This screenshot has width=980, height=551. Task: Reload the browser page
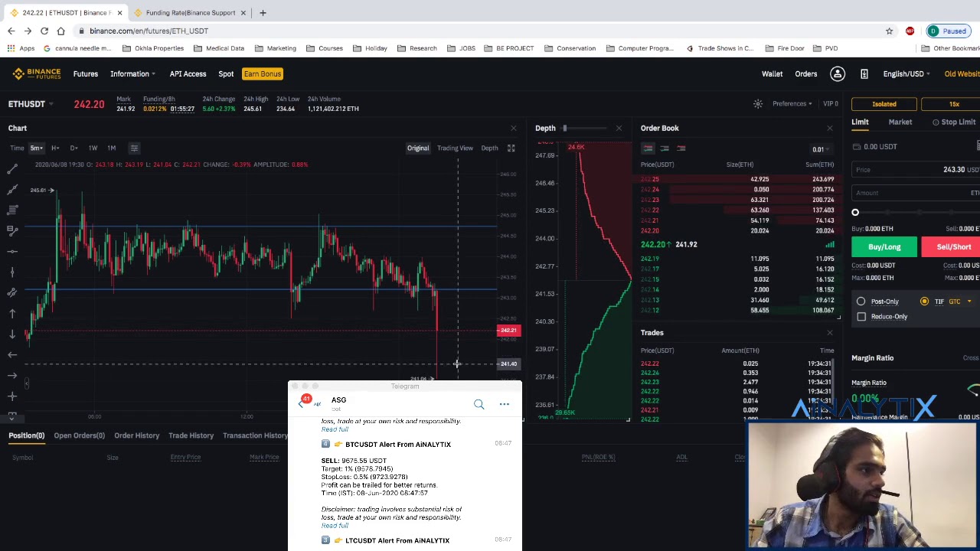[44, 31]
